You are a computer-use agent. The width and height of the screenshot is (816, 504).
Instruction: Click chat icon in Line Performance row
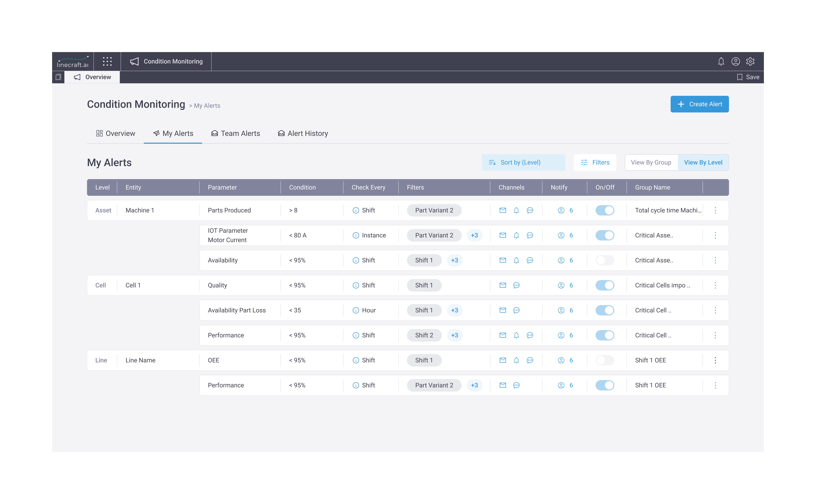coord(516,385)
